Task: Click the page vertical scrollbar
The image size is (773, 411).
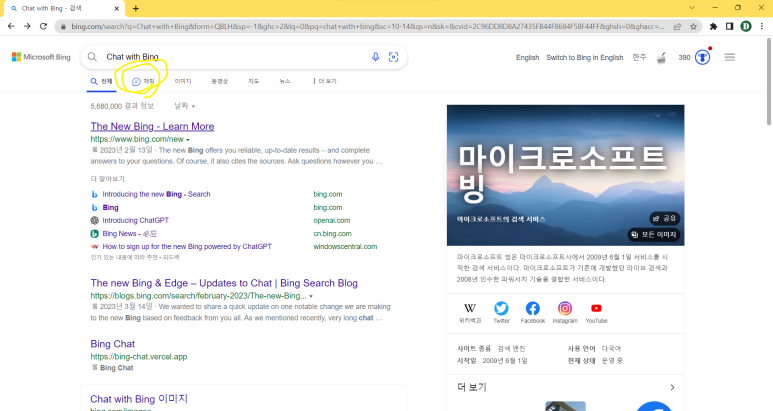Action: pyautogui.click(x=769, y=81)
